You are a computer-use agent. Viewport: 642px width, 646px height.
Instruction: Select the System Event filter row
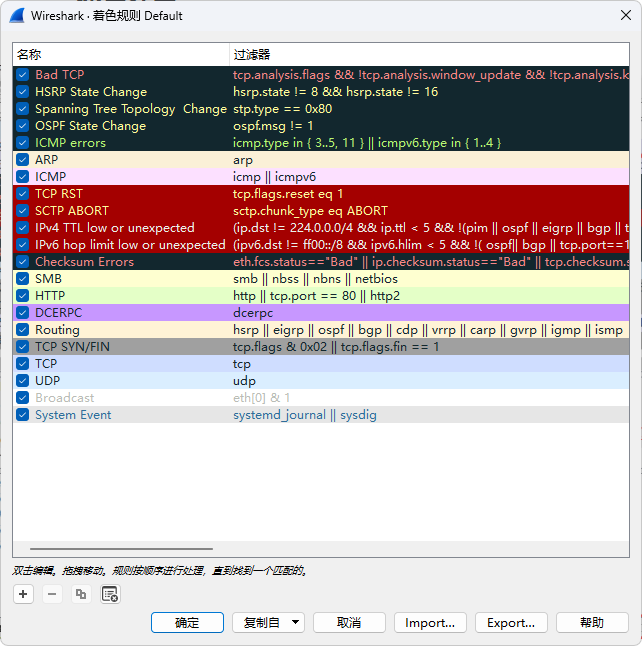coord(300,415)
